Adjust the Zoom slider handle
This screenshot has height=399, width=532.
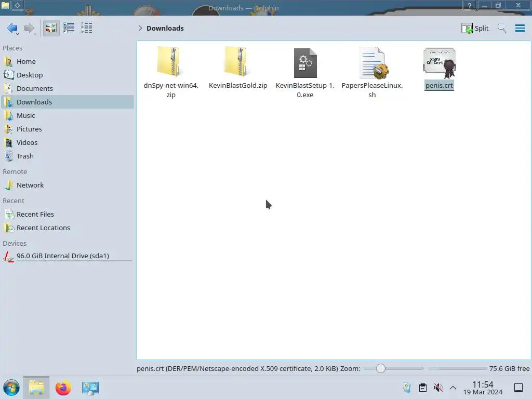click(x=381, y=368)
